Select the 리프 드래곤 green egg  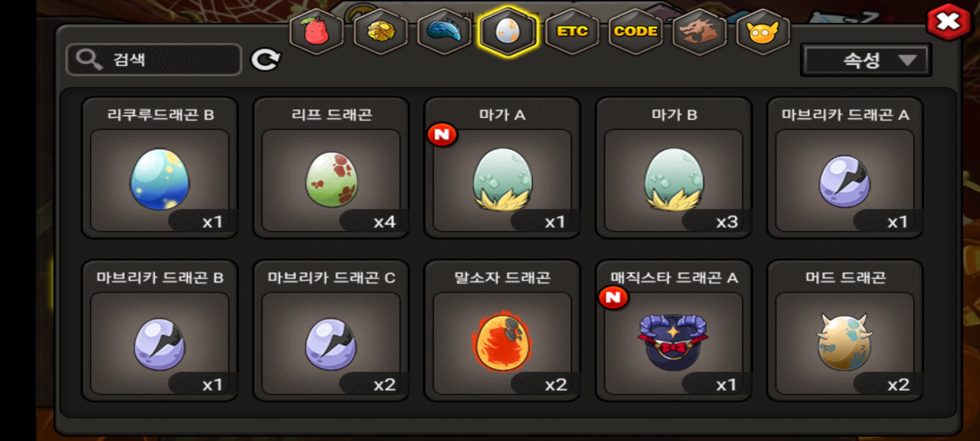pyautogui.click(x=331, y=167)
